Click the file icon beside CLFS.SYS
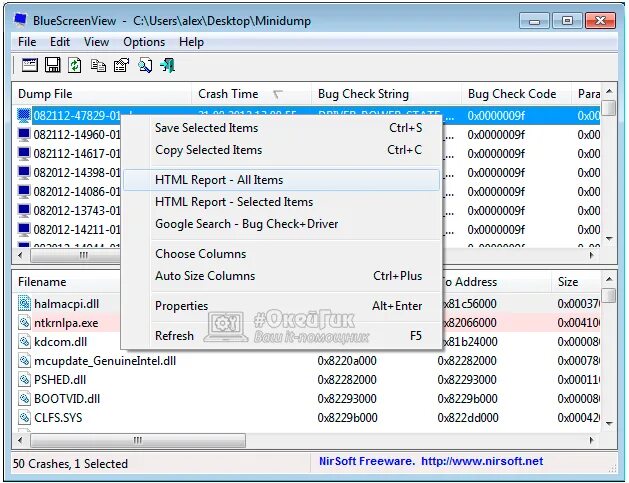The height and width of the screenshot is (483, 629). [x=24, y=418]
